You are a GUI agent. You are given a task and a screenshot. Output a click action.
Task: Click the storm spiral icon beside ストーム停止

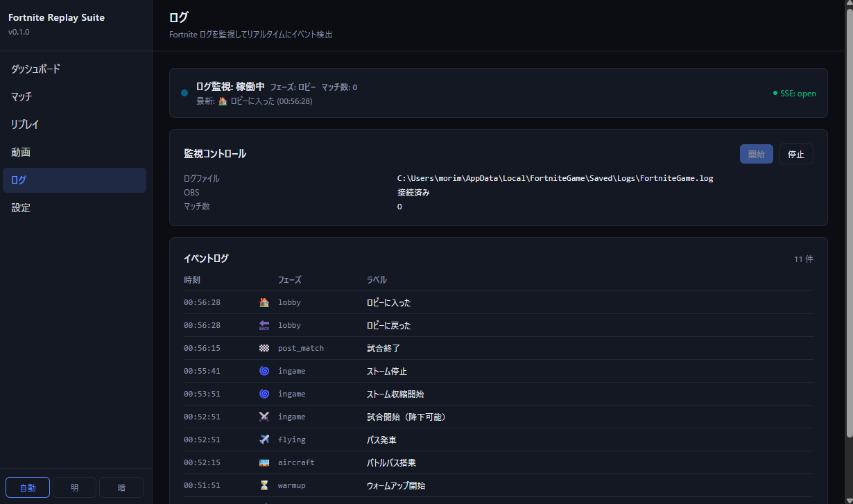pos(264,370)
